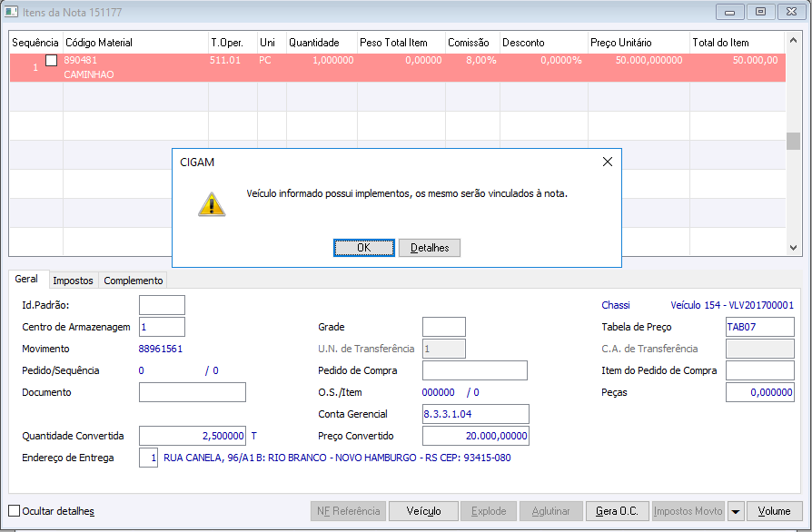Screen dimensions: 812x532
Task: Open the Impostos tab
Action: point(73,281)
